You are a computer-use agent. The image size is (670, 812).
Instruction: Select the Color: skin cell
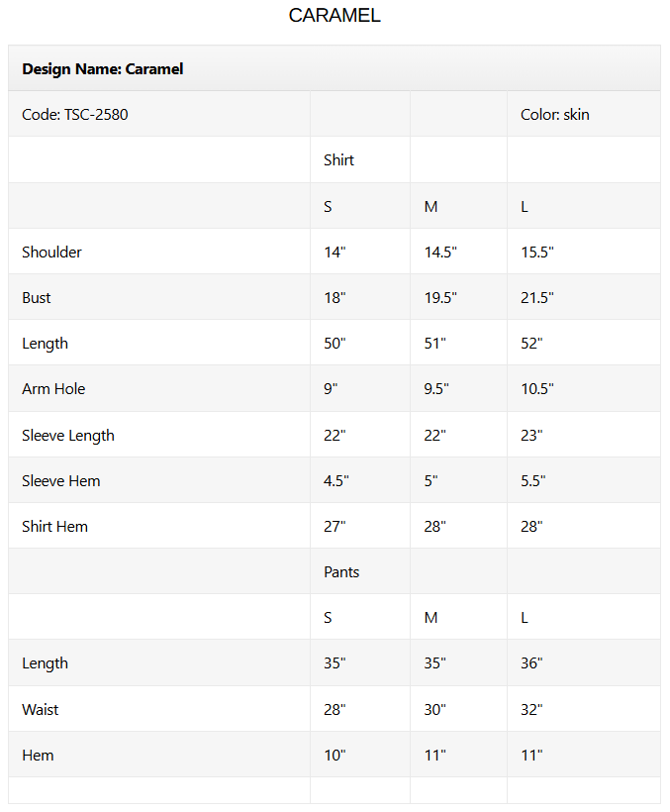tap(555, 115)
